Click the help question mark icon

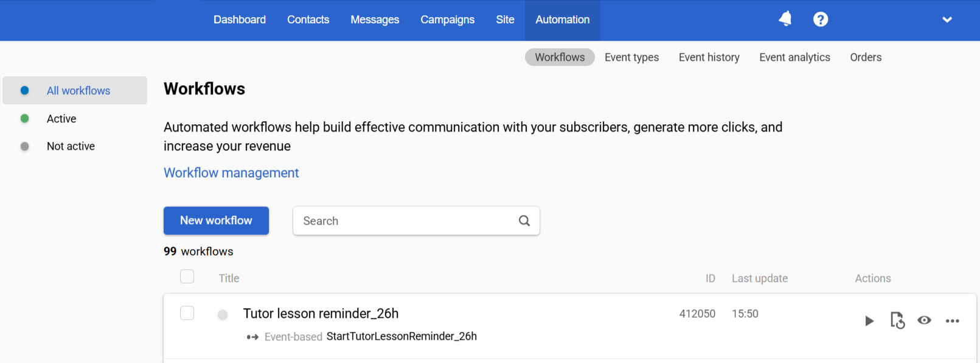tap(821, 19)
